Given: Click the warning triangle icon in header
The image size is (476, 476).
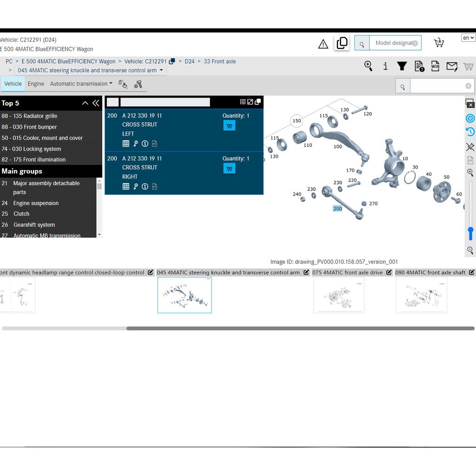Looking at the screenshot, I should pyautogui.click(x=323, y=44).
